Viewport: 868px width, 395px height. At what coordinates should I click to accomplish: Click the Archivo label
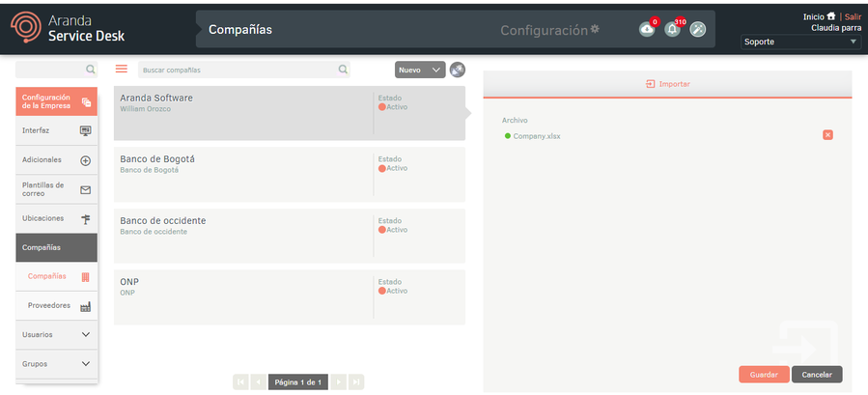click(x=515, y=120)
